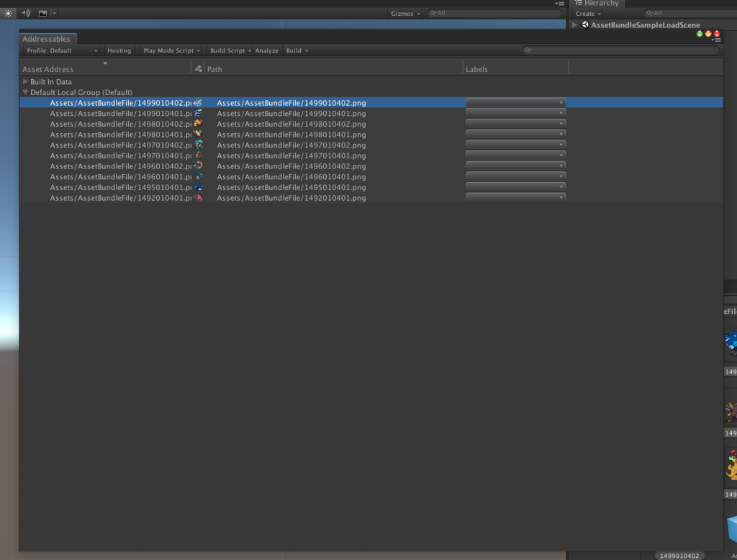Toggle scene lighting sun icon

[9, 13]
